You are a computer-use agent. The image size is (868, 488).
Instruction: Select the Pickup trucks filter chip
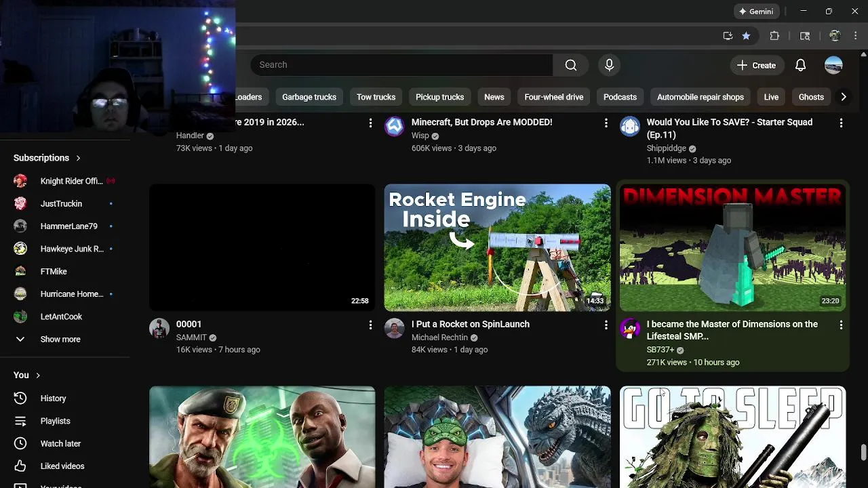[439, 97]
